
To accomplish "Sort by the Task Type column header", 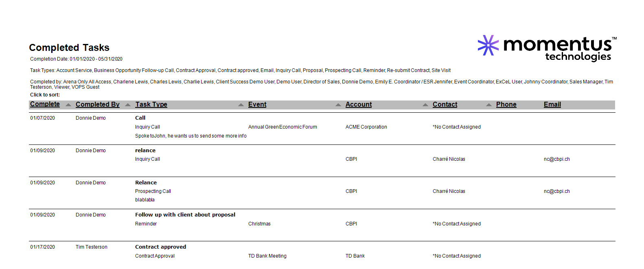I will pos(151,105).
